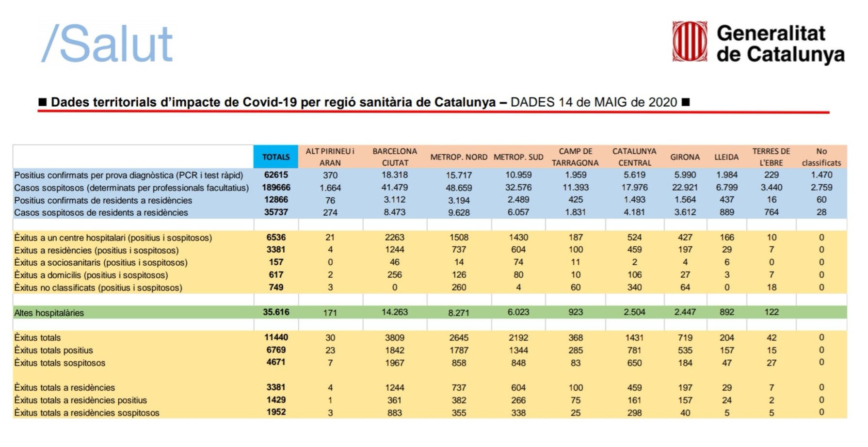
Task: Click the /Salut logo text
Action: 107,44
